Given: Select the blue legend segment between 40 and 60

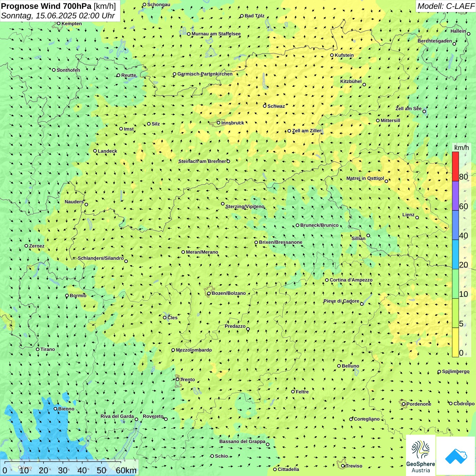Looking at the screenshot, I should click(455, 225).
